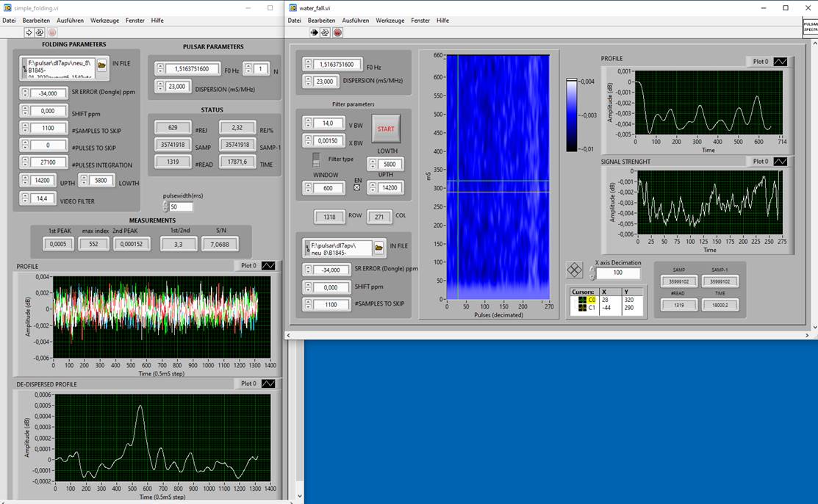Click the #REJ status value 629
The image size is (818, 504).
(173, 127)
